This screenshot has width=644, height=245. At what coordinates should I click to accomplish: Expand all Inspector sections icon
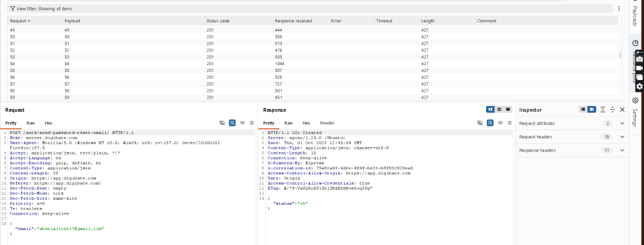pos(603,109)
